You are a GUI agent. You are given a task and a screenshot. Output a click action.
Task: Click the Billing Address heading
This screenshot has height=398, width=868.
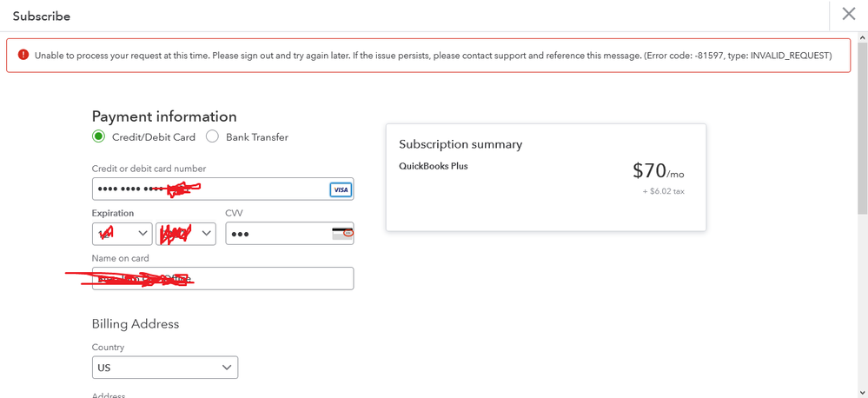pyautogui.click(x=136, y=324)
